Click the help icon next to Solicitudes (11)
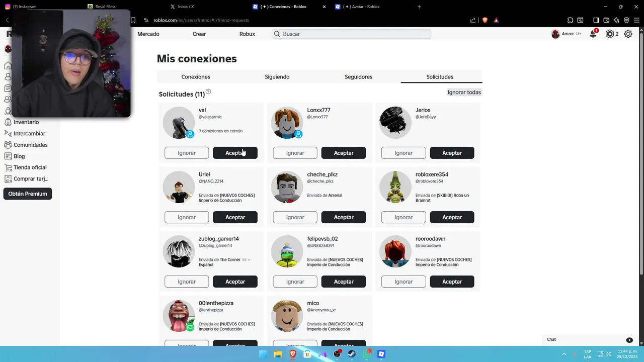Viewport: 644px width, 362px height. (x=208, y=92)
